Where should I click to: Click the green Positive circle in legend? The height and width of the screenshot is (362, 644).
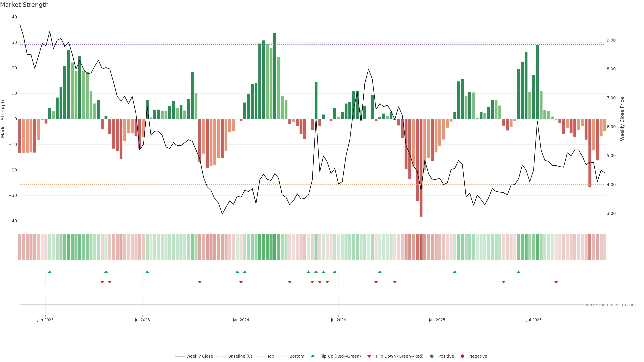click(432, 356)
